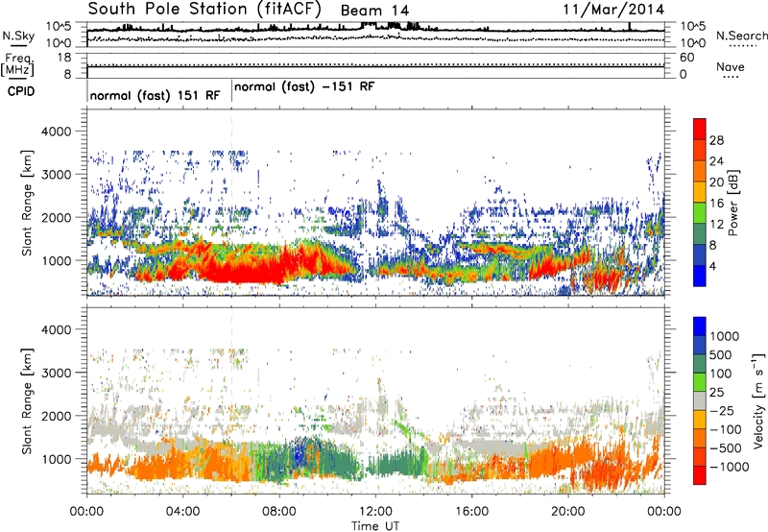Select the yellow -25 to -100 velocity segment
The image size is (768, 532).
coord(700,420)
